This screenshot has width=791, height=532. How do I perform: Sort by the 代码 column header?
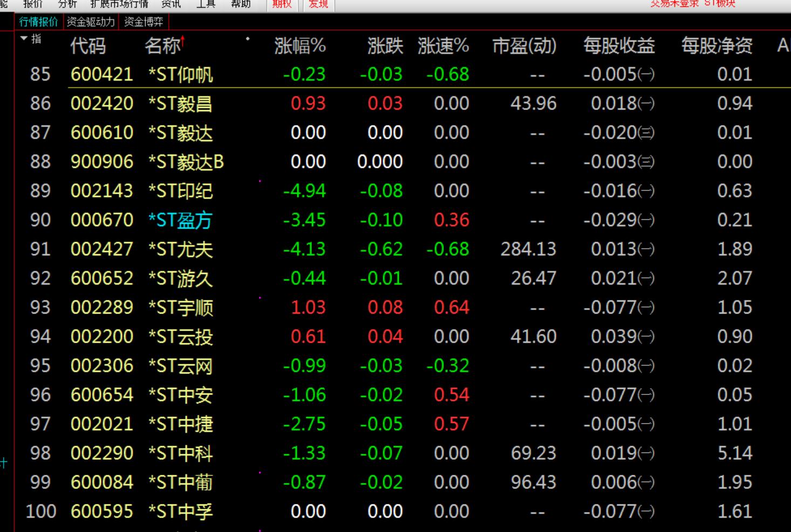tap(88, 46)
